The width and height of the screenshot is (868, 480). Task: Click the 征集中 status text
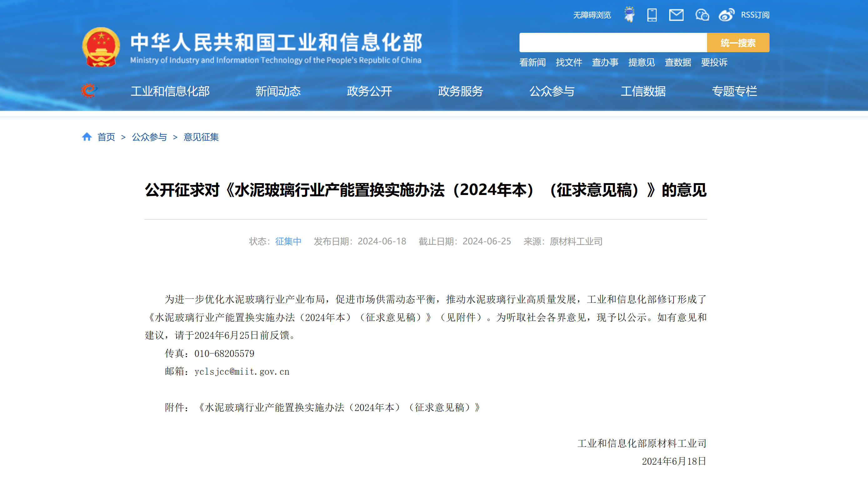[x=288, y=241]
